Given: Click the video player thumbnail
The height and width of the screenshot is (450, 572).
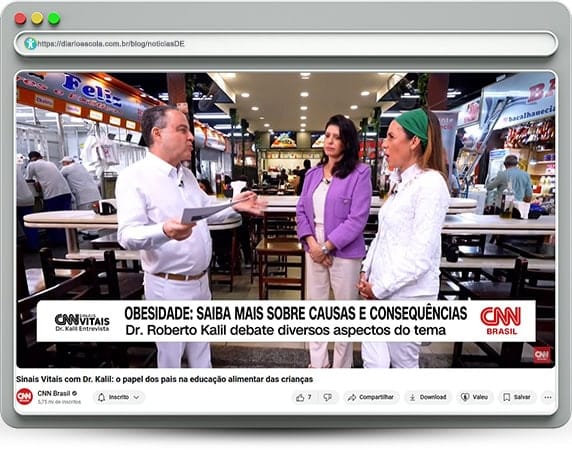Looking at the screenshot, I should pyautogui.click(x=286, y=220).
